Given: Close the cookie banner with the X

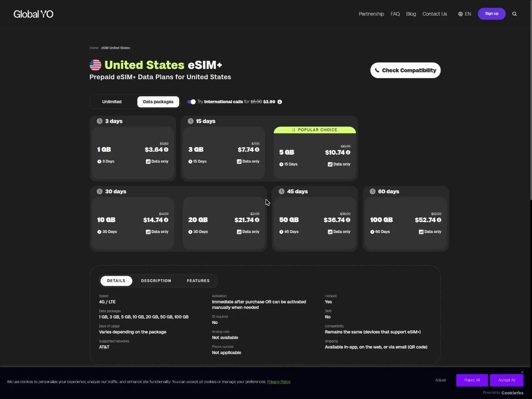Looking at the screenshot, I should point(522,372).
